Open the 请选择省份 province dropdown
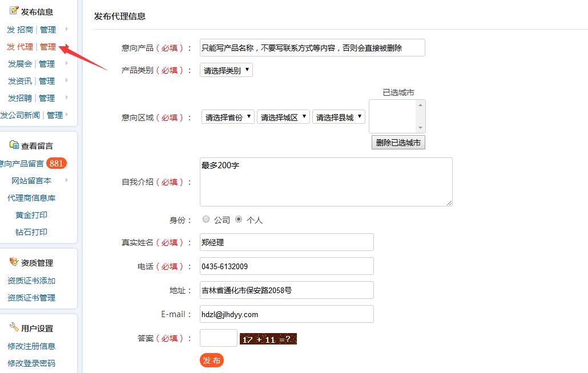The height and width of the screenshot is (373, 588). (x=228, y=117)
